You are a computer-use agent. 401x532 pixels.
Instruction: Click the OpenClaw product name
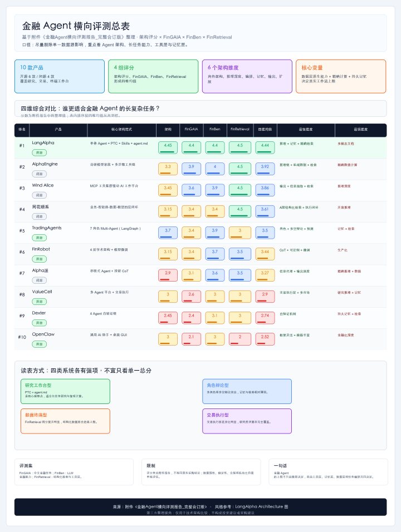(43, 334)
